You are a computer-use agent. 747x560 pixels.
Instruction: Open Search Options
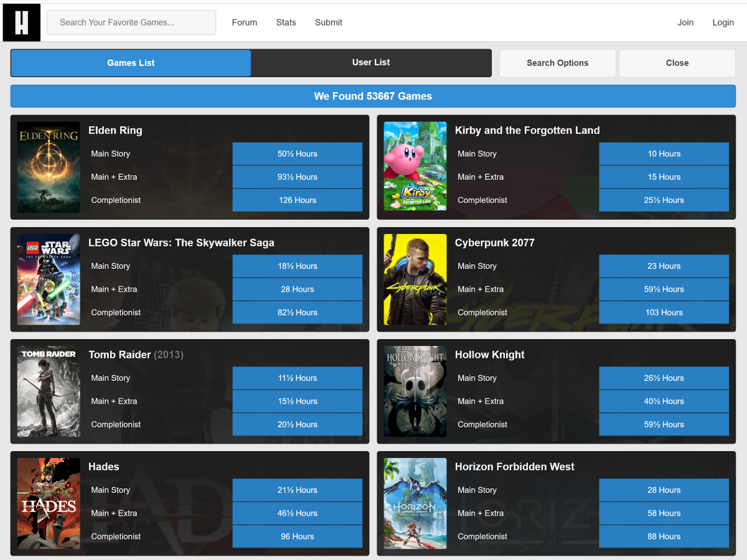pyautogui.click(x=558, y=63)
